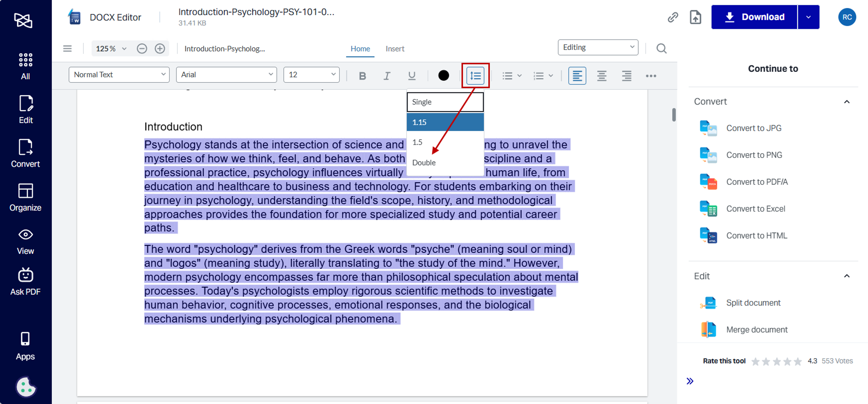The image size is (868, 404).
Task: Rate the tool with the fifth star
Action: 797,361
